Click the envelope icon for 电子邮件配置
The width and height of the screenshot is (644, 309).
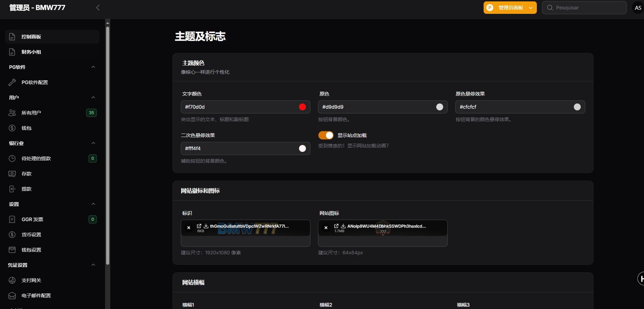(12, 296)
